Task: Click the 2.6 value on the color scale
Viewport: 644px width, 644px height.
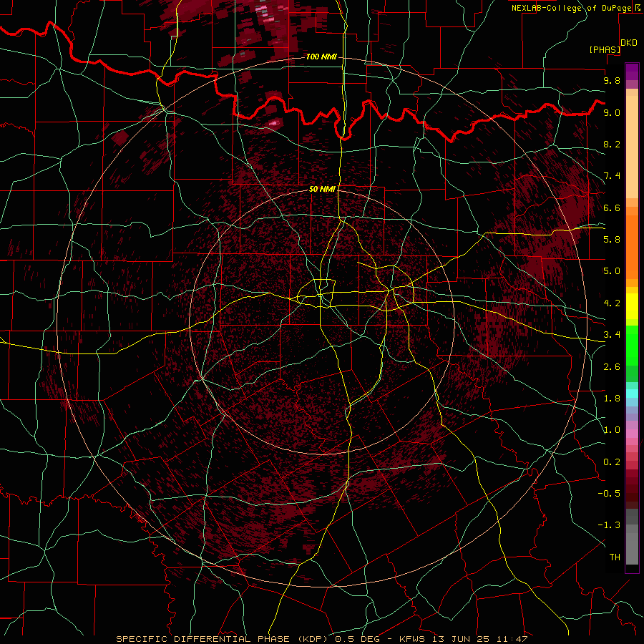Action: pyautogui.click(x=612, y=367)
